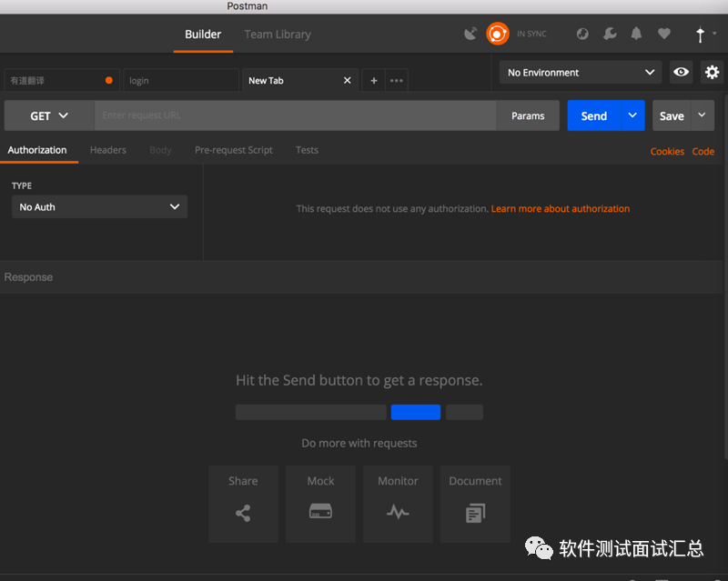728x581 pixels.
Task: Open the Headers tab
Action: point(108,150)
